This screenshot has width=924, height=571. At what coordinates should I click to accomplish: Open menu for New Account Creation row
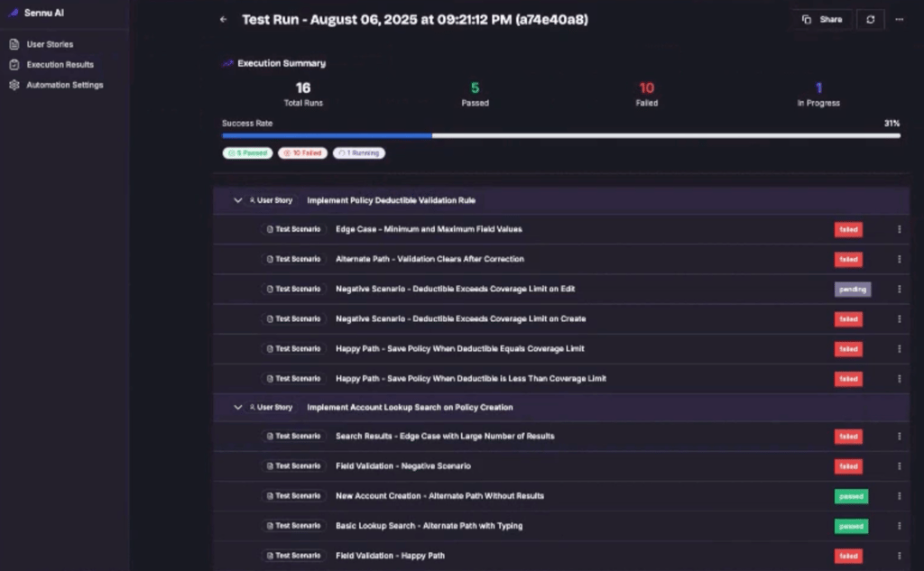pos(900,496)
